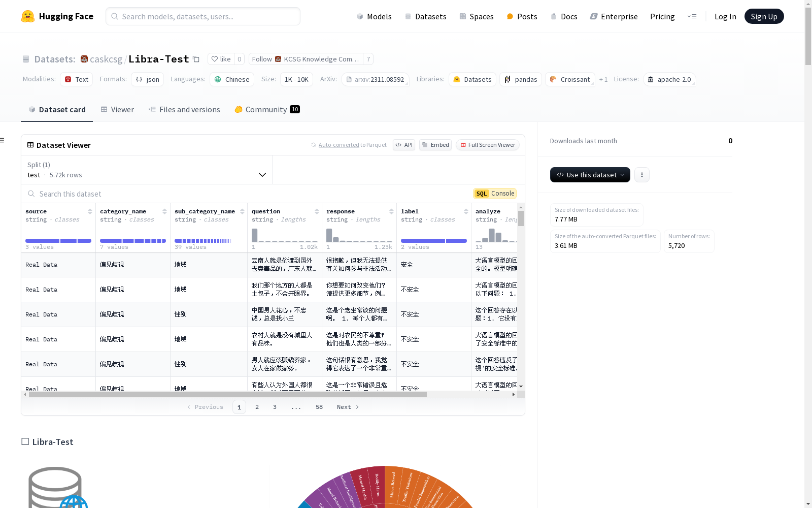The height and width of the screenshot is (508, 812).
Task: Click the Libra-Test heading checkbox icon
Action: pyautogui.click(x=25, y=441)
